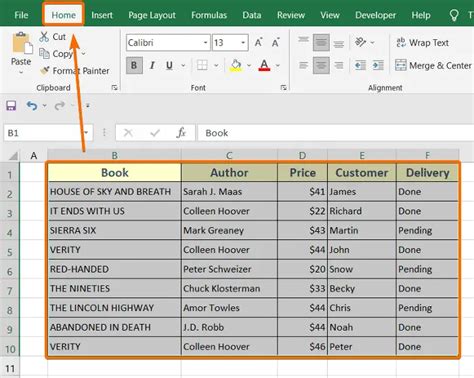Open the Borders dropdown arrow
The image size is (474, 378).
(216, 65)
